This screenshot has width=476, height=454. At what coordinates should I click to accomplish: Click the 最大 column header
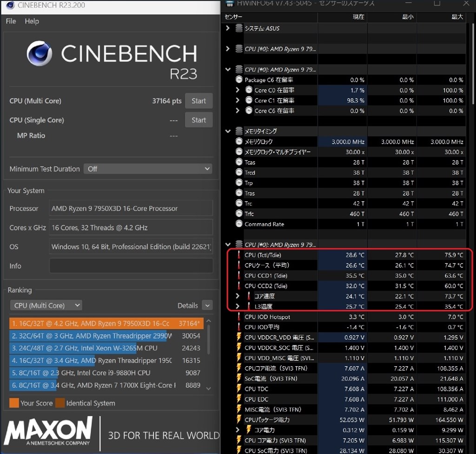point(441,17)
